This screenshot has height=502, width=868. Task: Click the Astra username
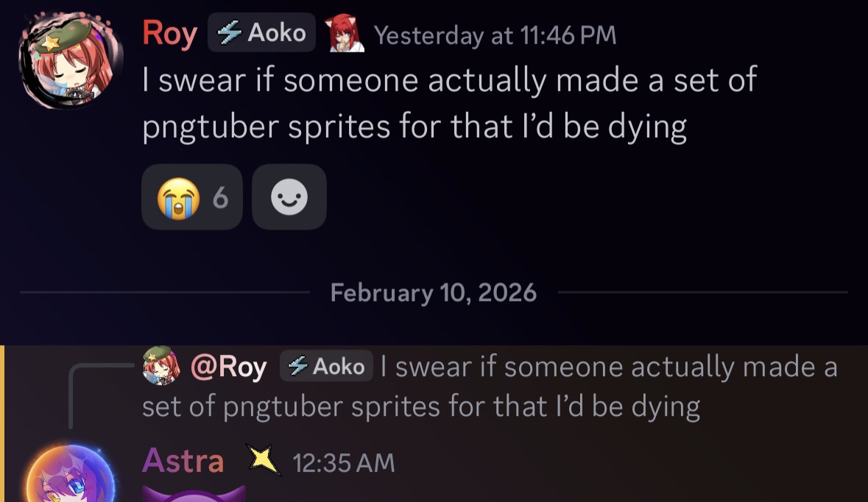pyautogui.click(x=183, y=462)
